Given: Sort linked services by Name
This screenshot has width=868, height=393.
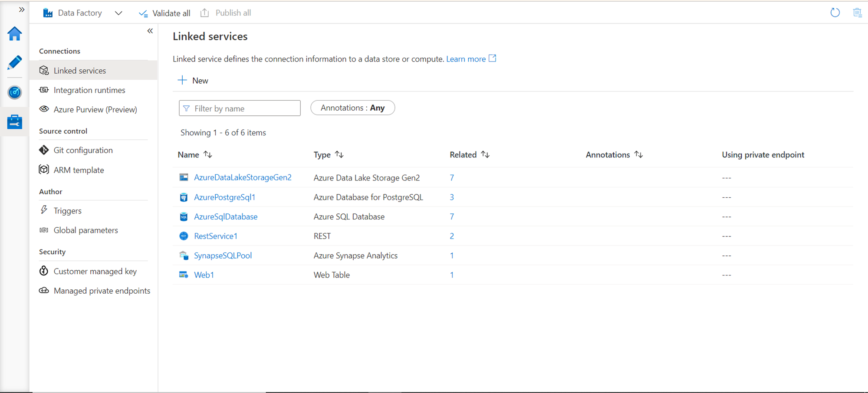Looking at the screenshot, I should pos(208,155).
